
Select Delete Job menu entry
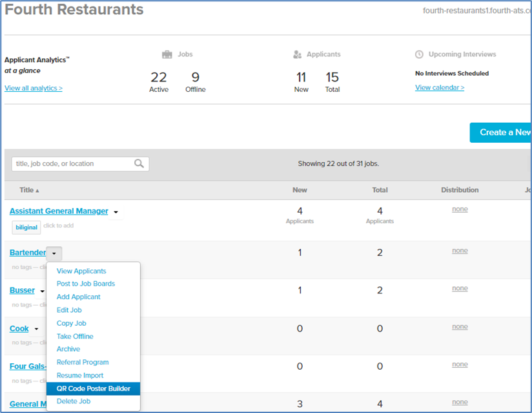[74, 401]
